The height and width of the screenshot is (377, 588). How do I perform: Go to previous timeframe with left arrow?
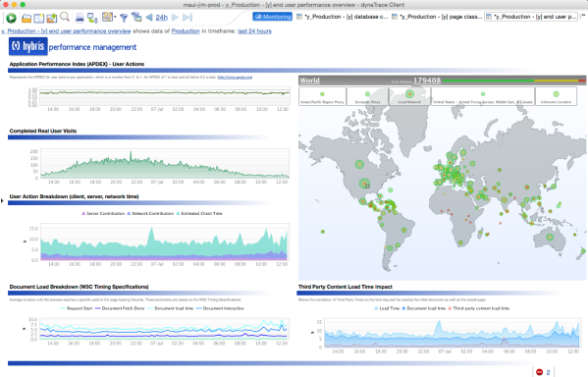(149, 18)
